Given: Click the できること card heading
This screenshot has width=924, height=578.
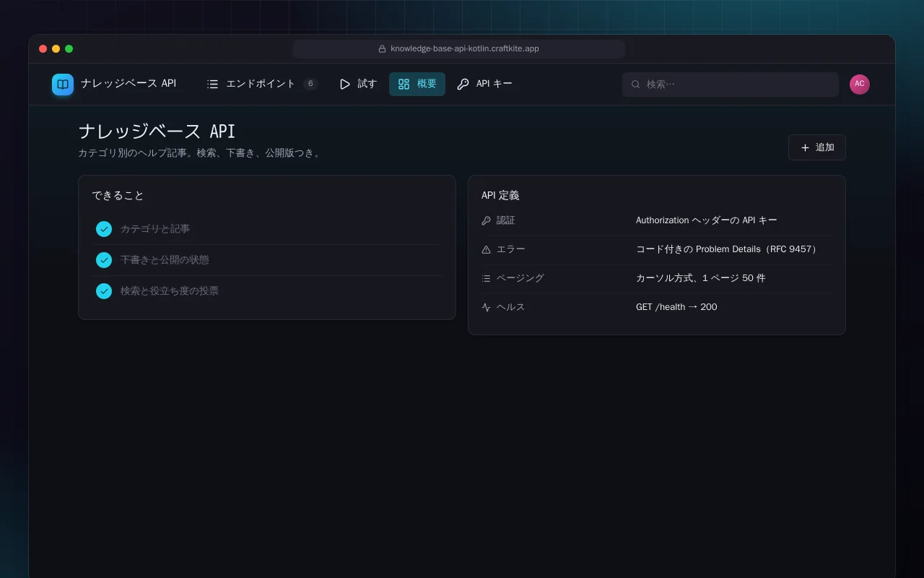Looking at the screenshot, I should pyautogui.click(x=118, y=196).
